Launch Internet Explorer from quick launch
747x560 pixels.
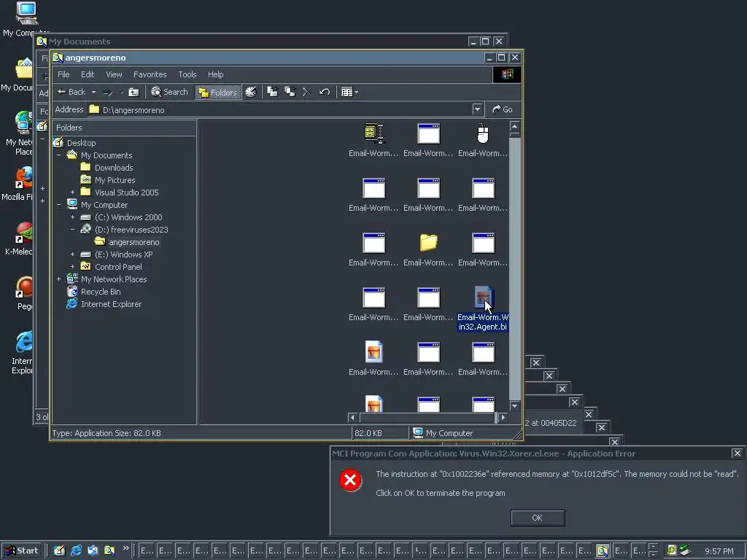[x=76, y=551]
